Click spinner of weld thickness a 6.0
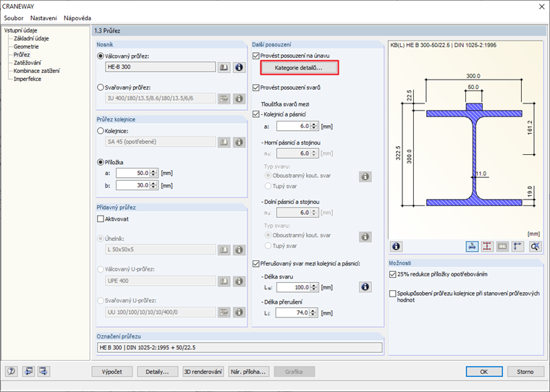 314,127
